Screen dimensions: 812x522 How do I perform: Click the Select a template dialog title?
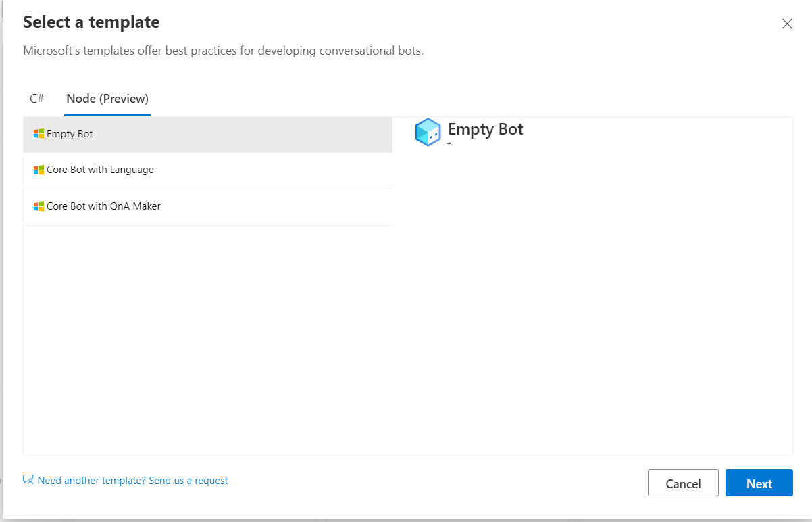(91, 22)
